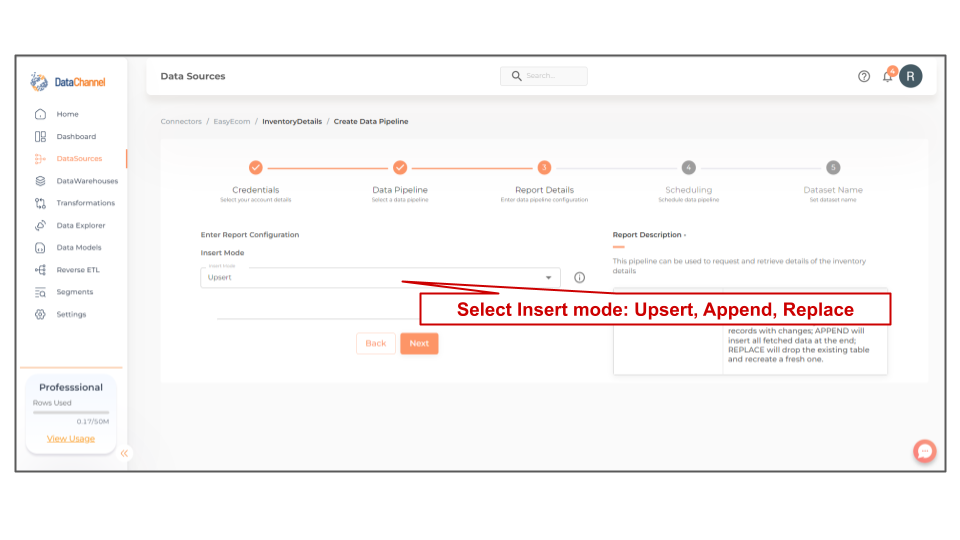Viewport: 960px width, 540px height.
Task: Open the Settings gear icon
Action: 40,314
